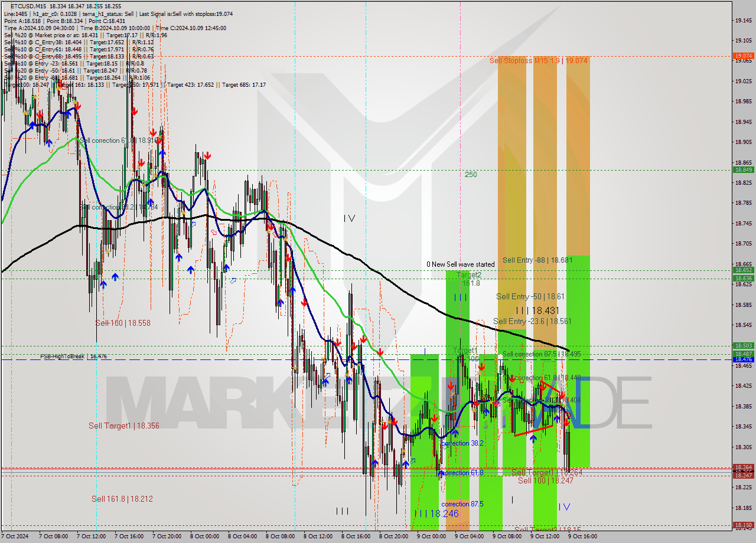Image resolution: width=756 pixels, height=543 pixels.
Task: Click the orange 19.074 price tag
Action: click(743, 56)
